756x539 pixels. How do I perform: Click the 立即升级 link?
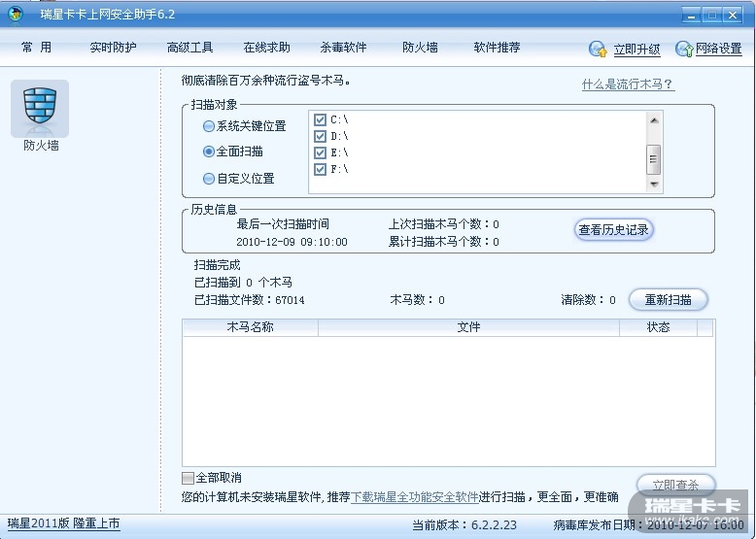pyautogui.click(x=636, y=50)
